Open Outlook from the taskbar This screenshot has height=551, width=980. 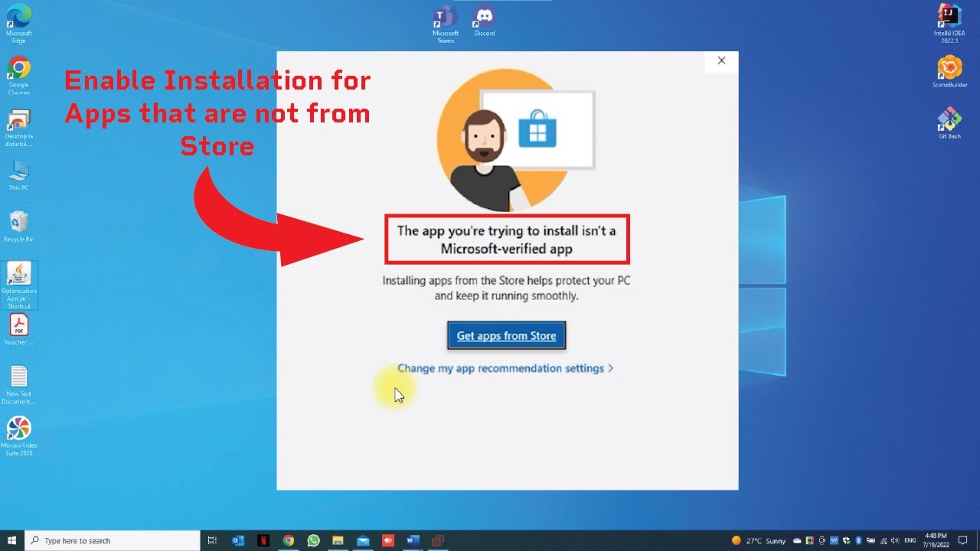pyautogui.click(x=238, y=540)
